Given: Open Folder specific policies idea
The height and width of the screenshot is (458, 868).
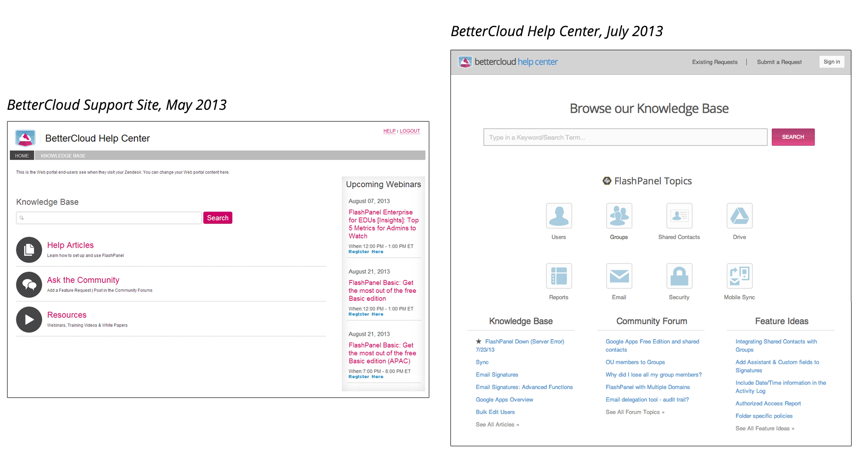Looking at the screenshot, I should tap(764, 416).
